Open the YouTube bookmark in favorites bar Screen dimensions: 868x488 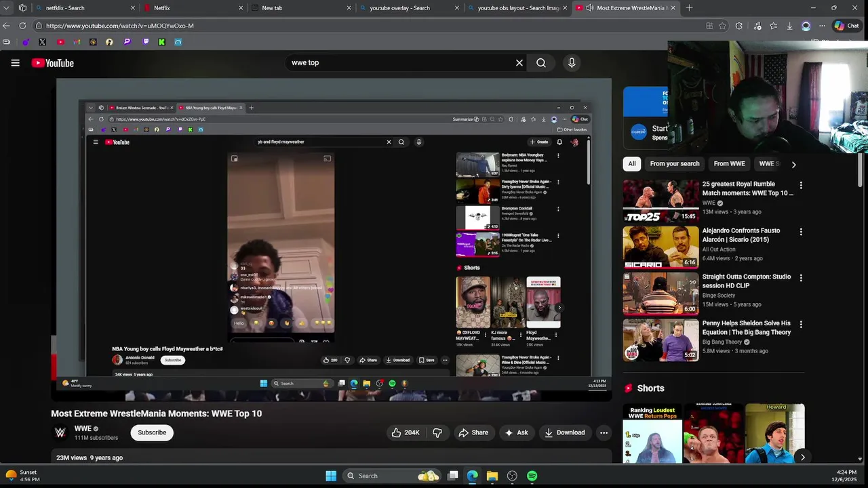[60, 42]
